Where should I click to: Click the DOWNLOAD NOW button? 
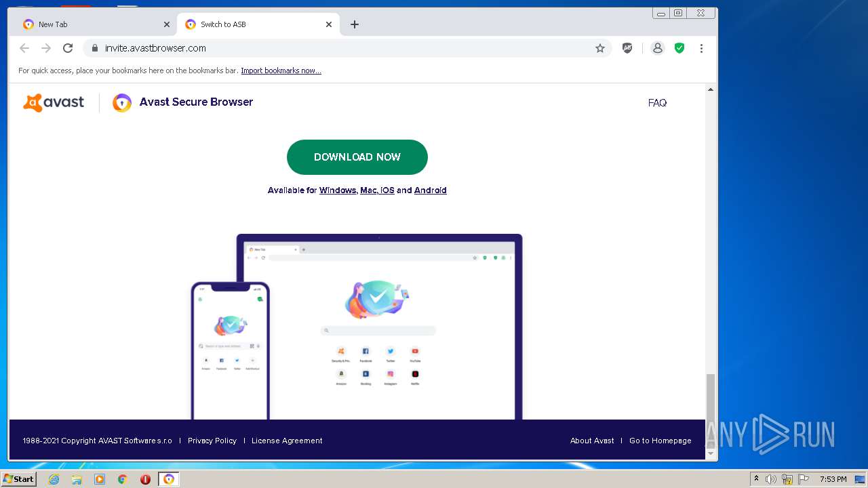tap(357, 157)
